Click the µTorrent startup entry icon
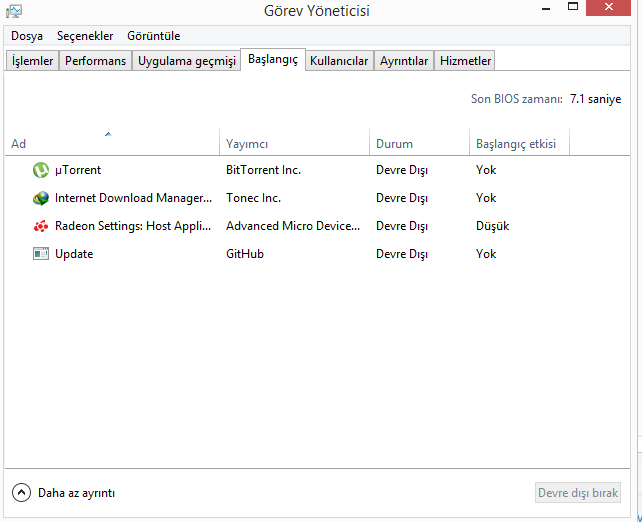Viewport: 642px width, 522px height. pyautogui.click(x=41, y=170)
